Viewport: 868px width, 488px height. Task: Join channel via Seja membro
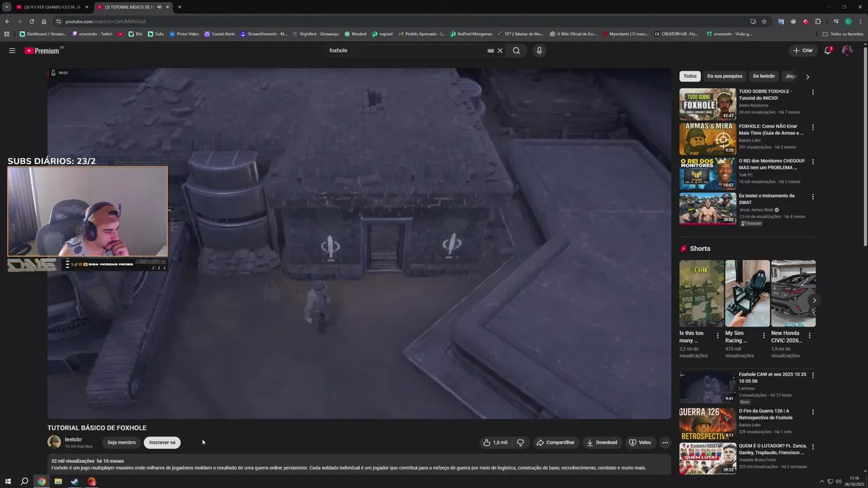[121, 443]
